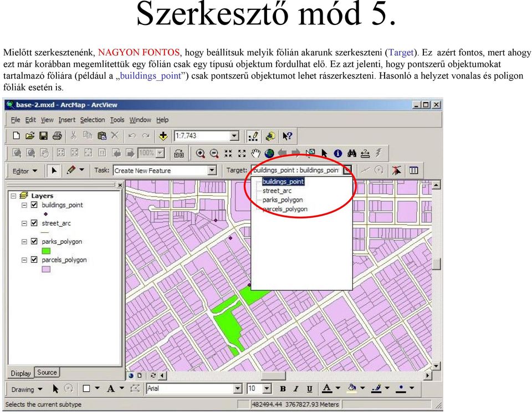This screenshot has height=414, width=532.
Task: Zoom to full extent with globe icon
Action: tap(269, 154)
